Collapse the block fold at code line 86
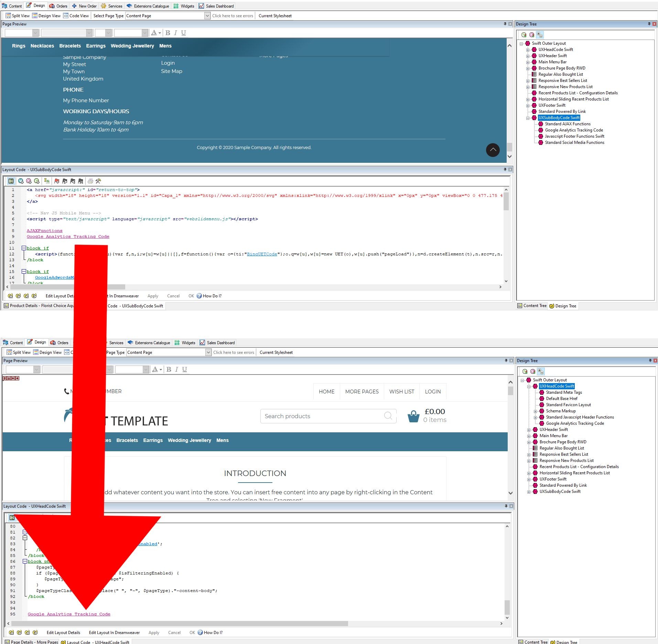The height and width of the screenshot is (644, 658). (25, 561)
